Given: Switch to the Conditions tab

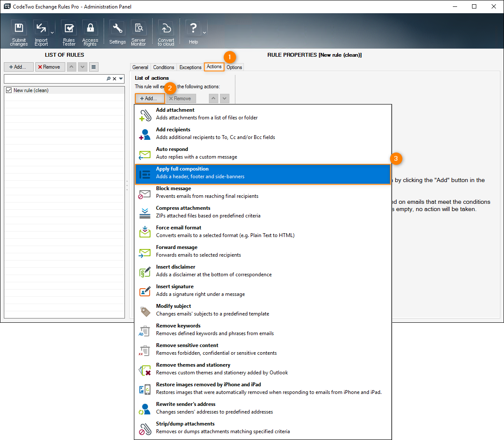Looking at the screenshot, I should tap(164, 67).
